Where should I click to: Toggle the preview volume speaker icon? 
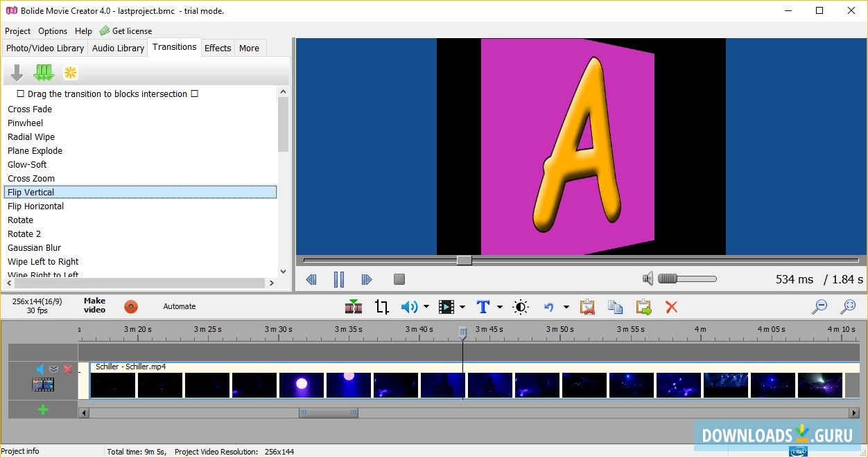648,279
